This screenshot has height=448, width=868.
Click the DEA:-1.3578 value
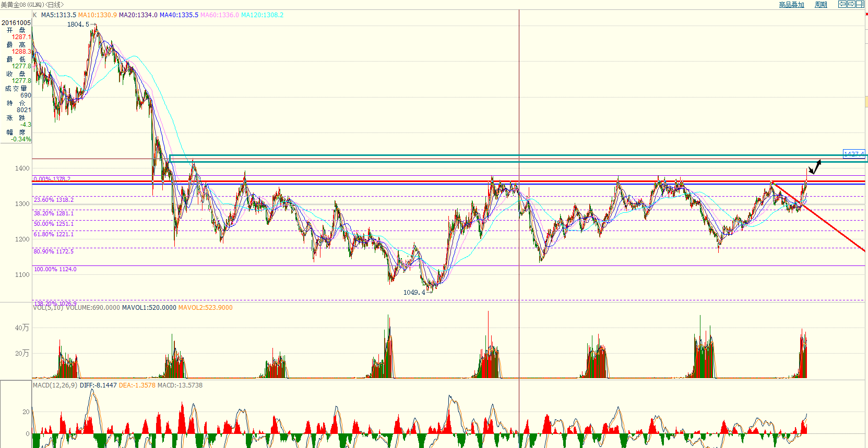[137, 385]
